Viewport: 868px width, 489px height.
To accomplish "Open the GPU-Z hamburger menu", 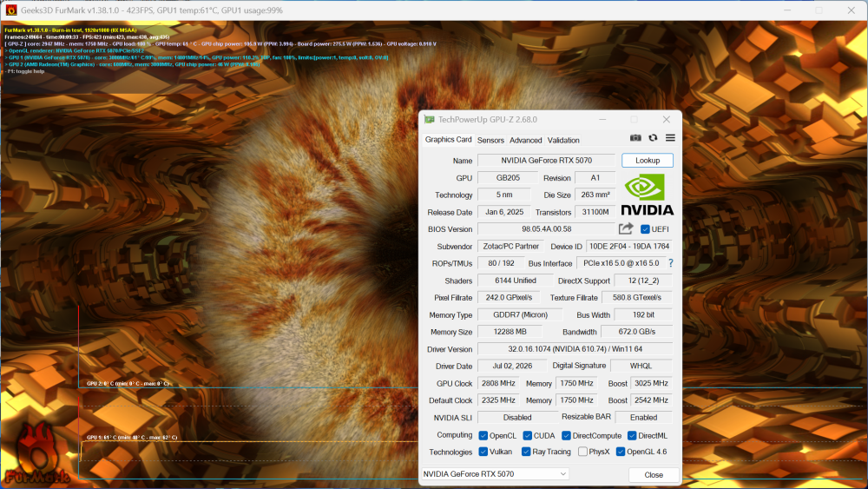I will coord(670,138).
